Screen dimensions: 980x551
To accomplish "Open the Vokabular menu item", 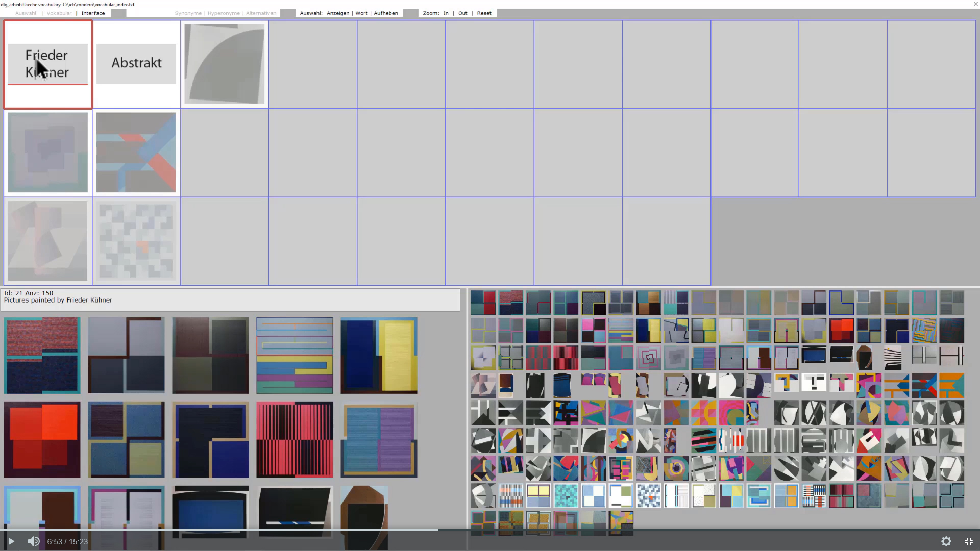I will pyautogui.click(x=59, y=13).
